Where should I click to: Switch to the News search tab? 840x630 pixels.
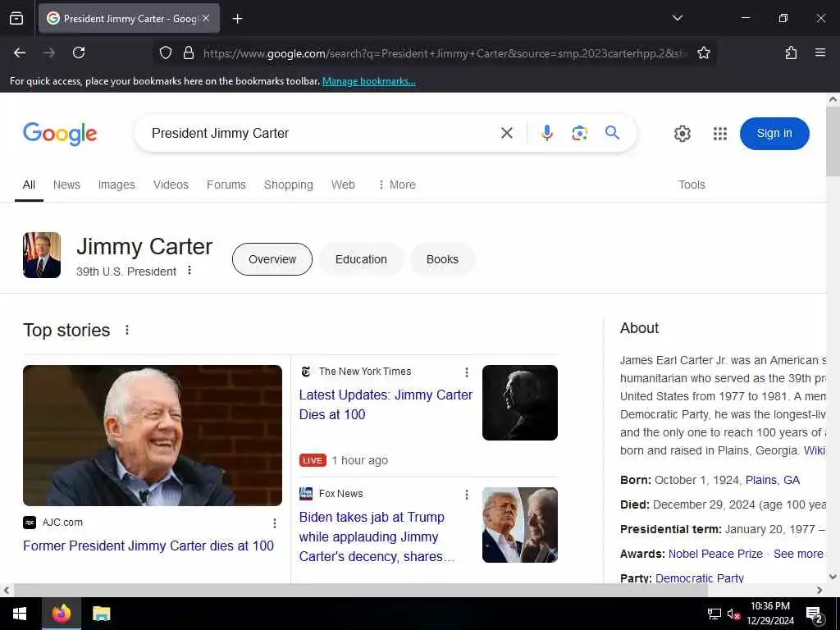66,185
